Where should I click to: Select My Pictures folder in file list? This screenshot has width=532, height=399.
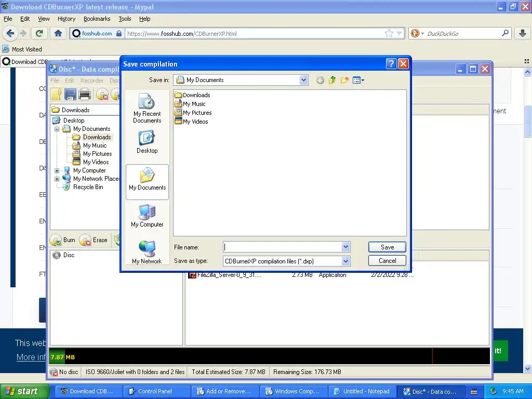[193, 113]
